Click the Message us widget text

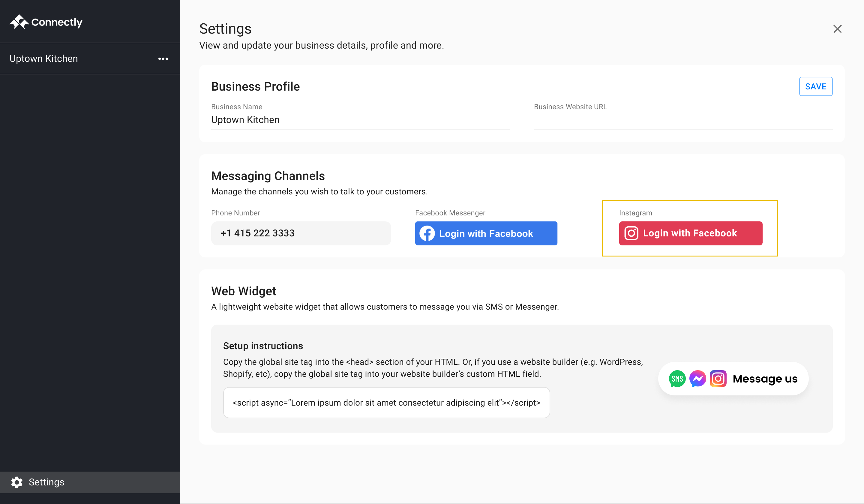click(x=765, y=379)
